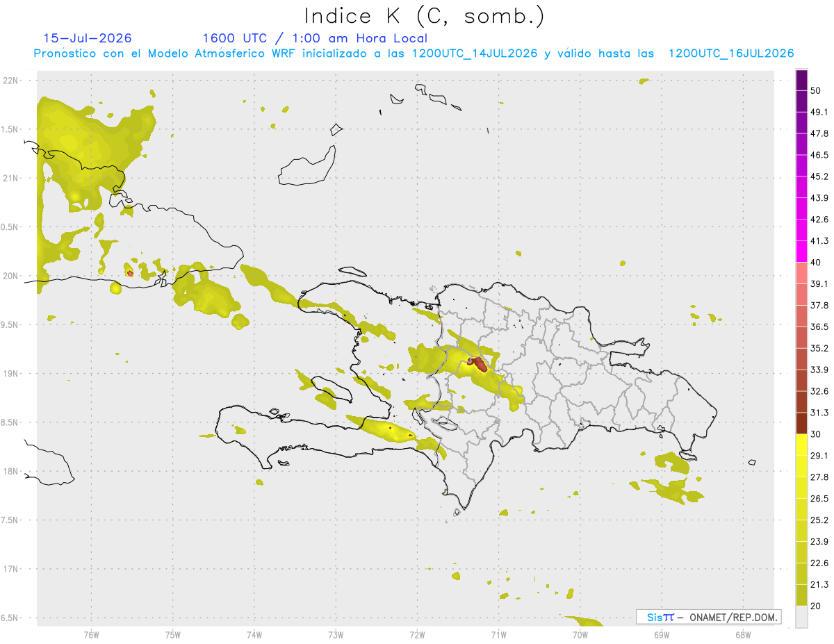
Task: Click the colorbar value "45.2"
Action: tap(819, 176)
